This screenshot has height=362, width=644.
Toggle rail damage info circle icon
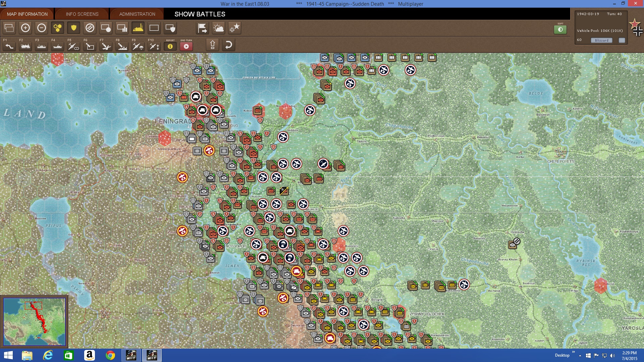(90, 28)
